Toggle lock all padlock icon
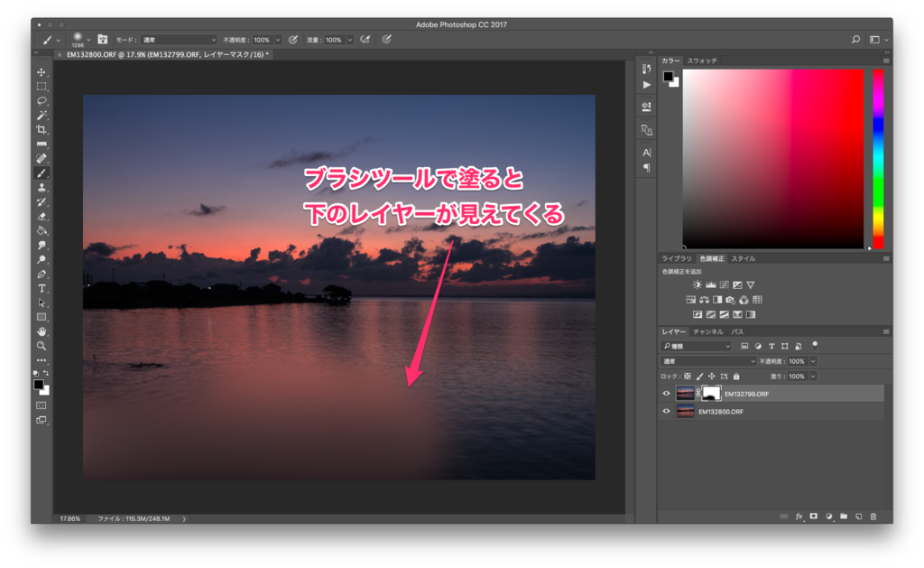The image size is (924, 568). (736, 377)
